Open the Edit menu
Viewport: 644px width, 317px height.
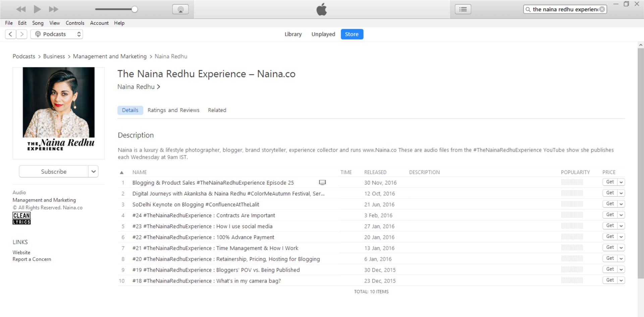(22, 23)
